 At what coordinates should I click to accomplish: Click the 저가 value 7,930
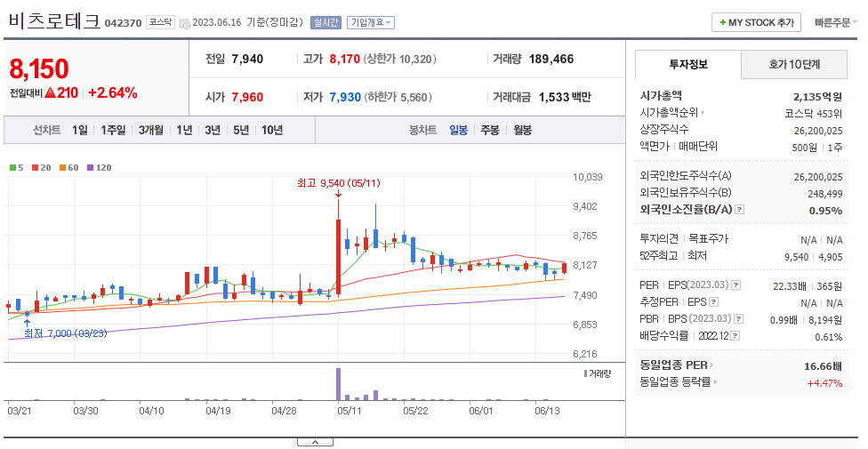(345, 98)
